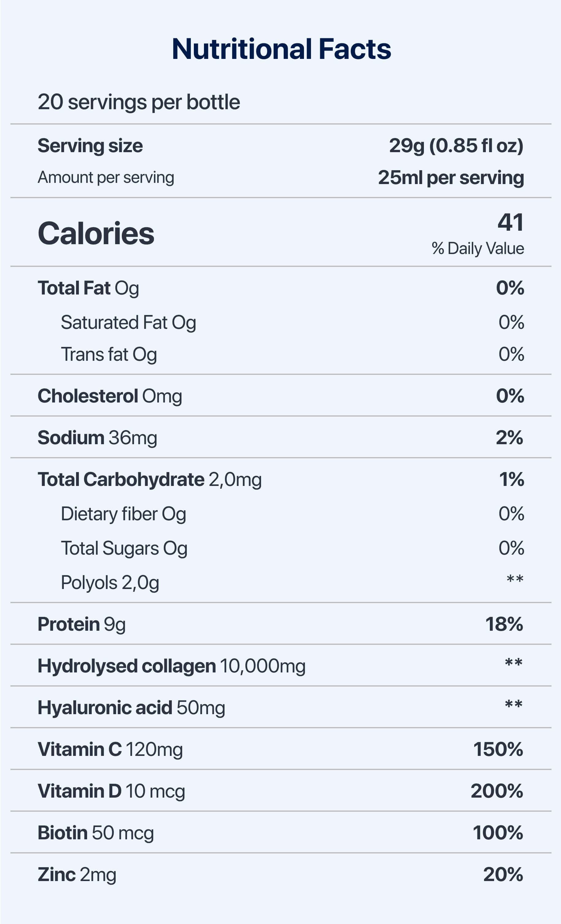Click the Polyols 2,0g entry
This screenshot has height=924, width=561.
click(110, 582)
